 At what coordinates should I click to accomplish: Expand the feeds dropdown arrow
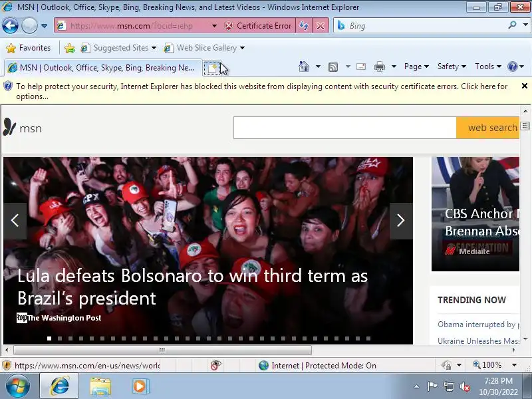coord(348,66)
